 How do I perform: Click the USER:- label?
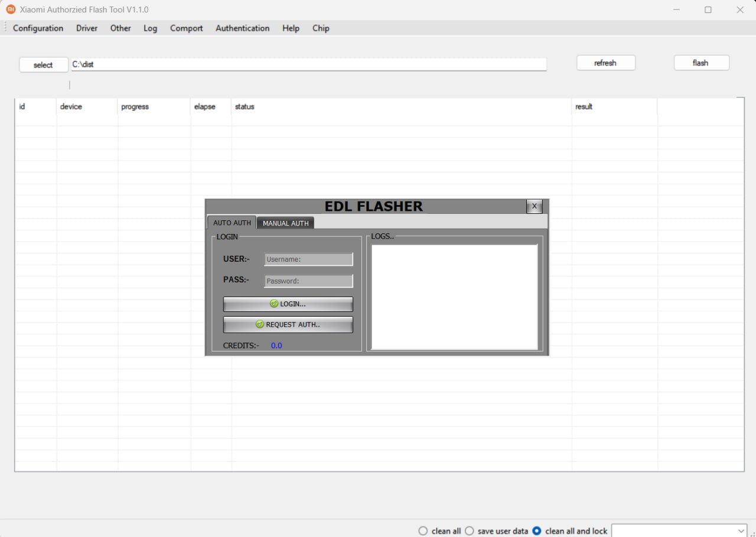[236, 259]
